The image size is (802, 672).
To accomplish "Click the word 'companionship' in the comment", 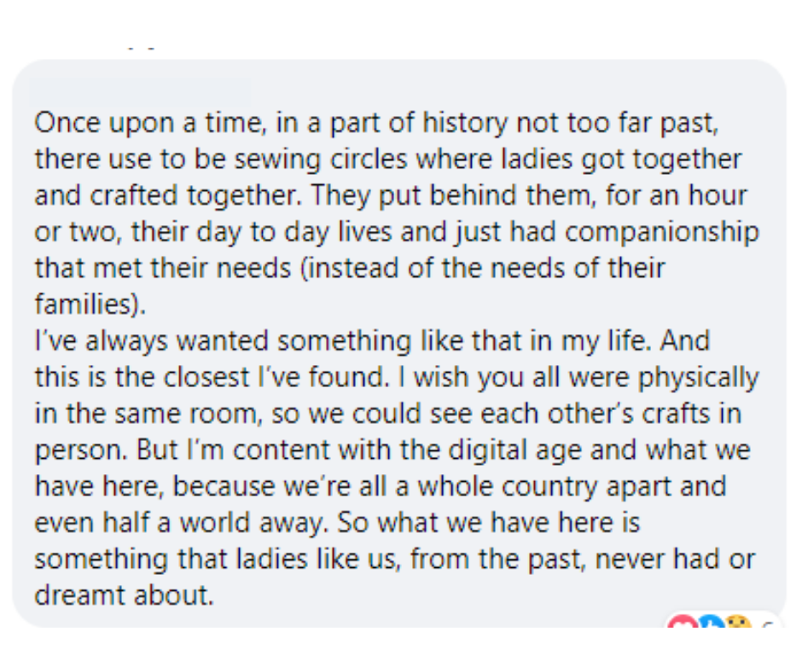I will pyautogui.click(x=662, y=232).
